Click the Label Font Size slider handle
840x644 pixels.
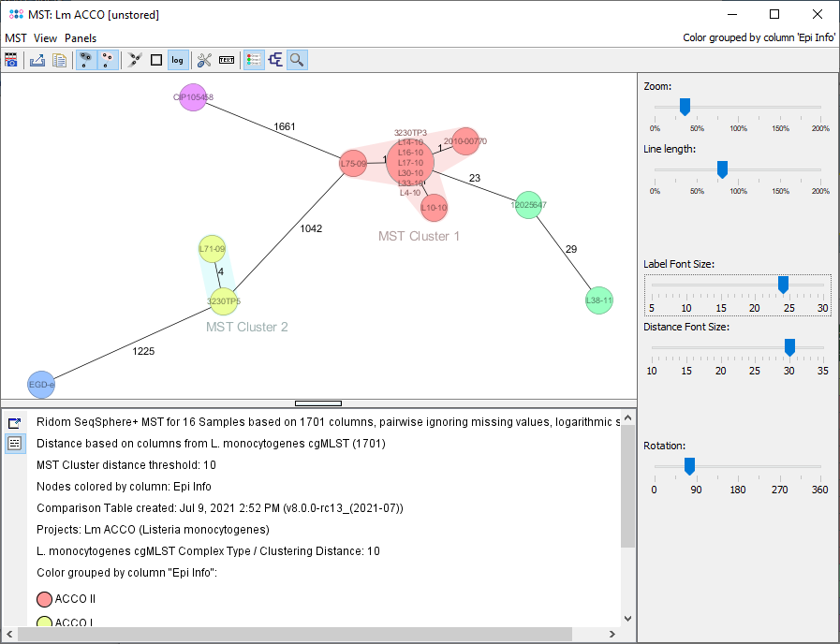coord(783,285)
